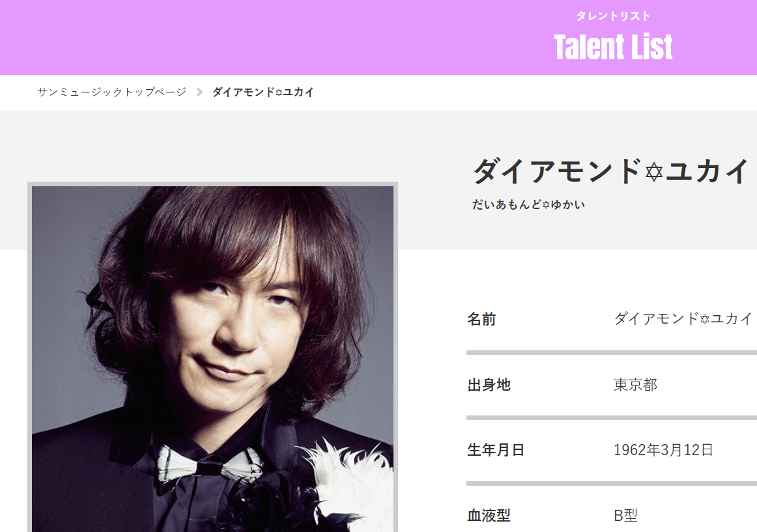Click the name value ダイアモンド✡ユカイ in table
757x532 pixels.
tap(683, 318)
